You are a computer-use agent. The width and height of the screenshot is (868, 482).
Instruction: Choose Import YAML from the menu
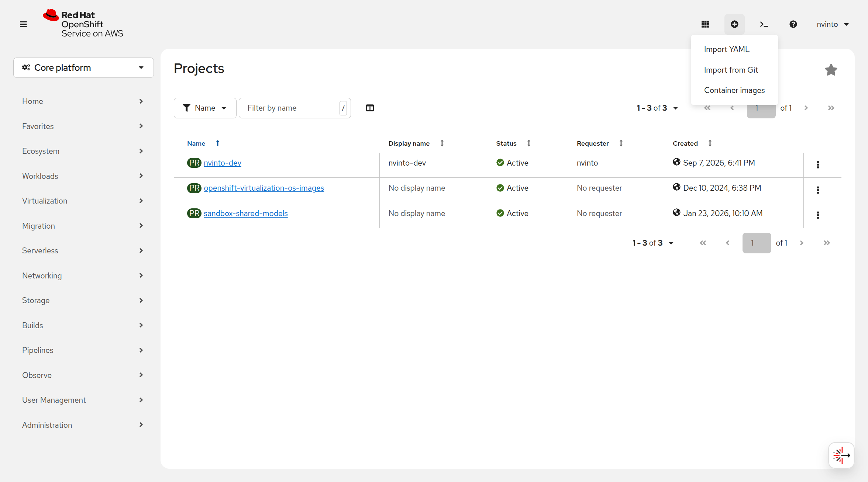click(x=734, y=49)
